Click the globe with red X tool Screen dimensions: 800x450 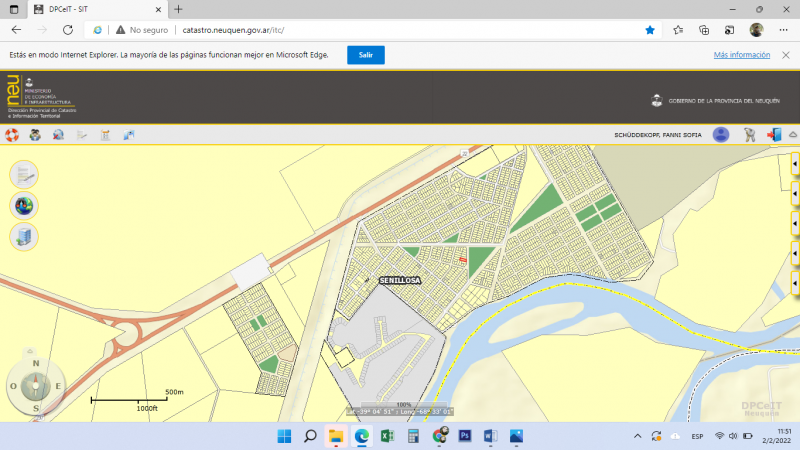[59, 135]
